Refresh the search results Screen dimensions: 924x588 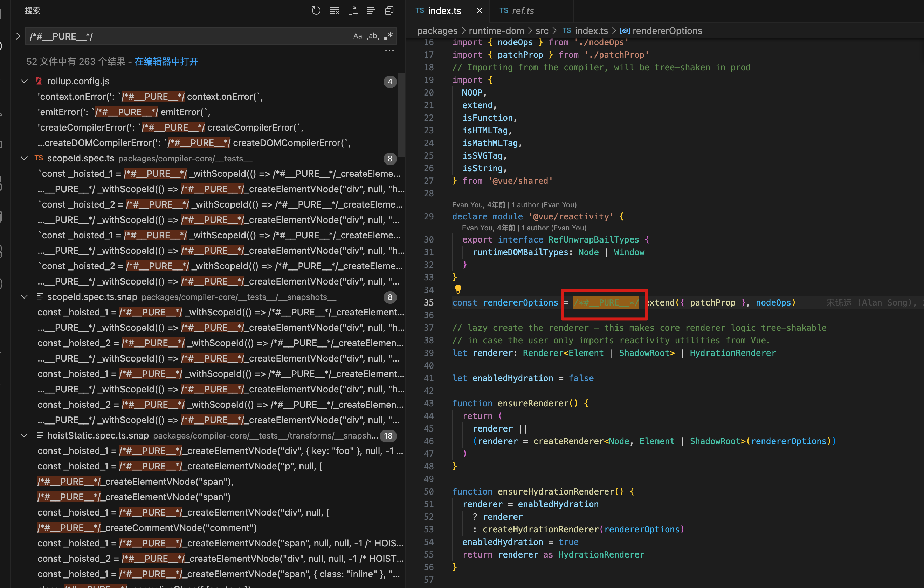[x=316, y=11]
